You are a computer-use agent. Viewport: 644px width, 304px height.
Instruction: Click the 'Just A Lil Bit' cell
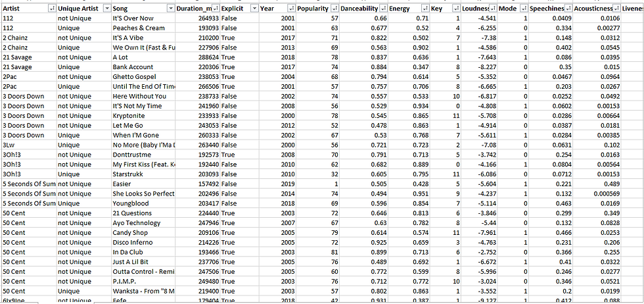coord(143,262)
